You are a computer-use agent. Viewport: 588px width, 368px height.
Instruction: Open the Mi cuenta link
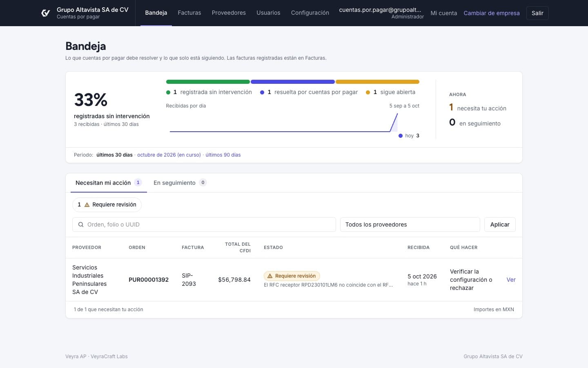pos(443,13)
